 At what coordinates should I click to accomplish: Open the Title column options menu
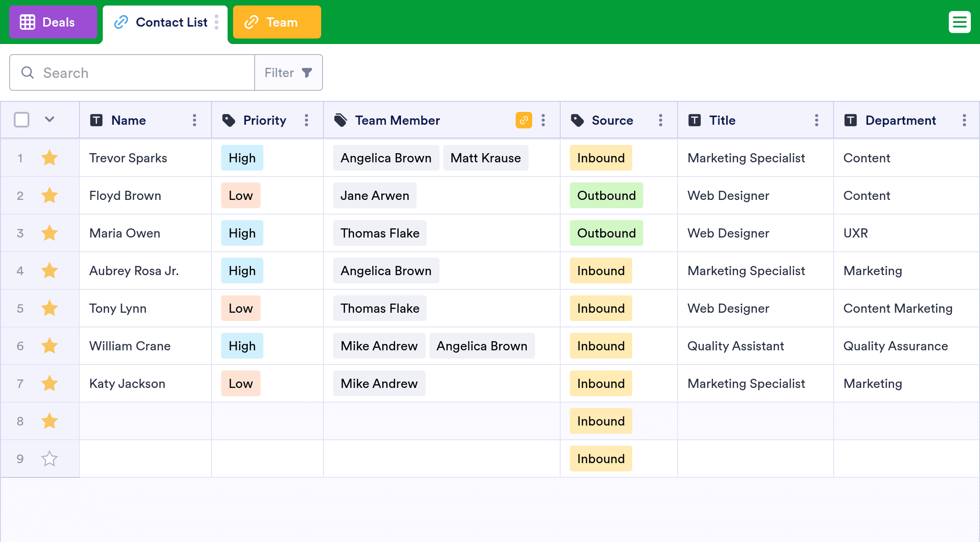tap(816, 120)
